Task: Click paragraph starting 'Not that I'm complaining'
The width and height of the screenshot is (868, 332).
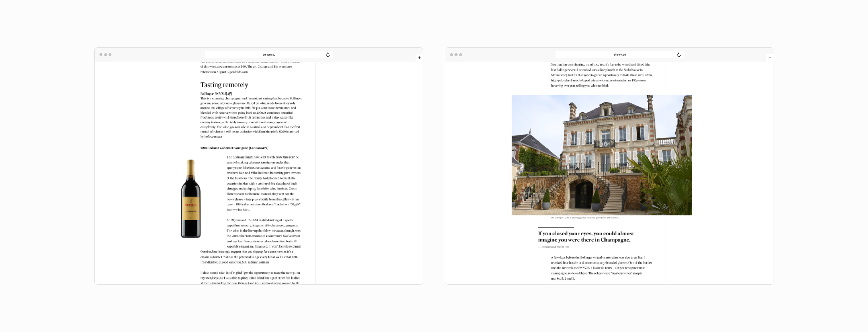Action: 602,75
